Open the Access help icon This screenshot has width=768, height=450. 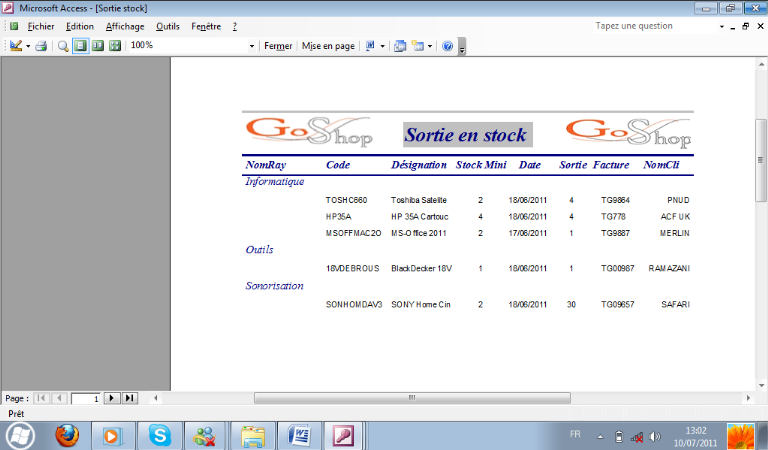(447, 46)
